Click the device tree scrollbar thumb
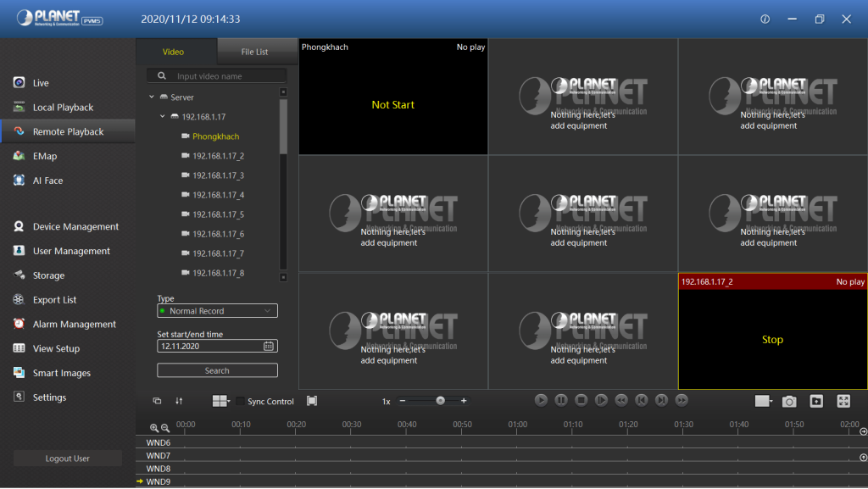Image resolution: width=868 pixels, height=489 pixels. [283, 126]
